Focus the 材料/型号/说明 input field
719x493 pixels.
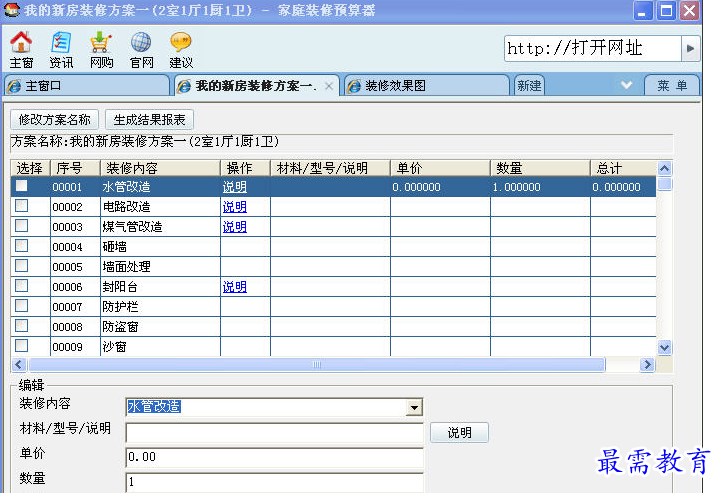pyautogui.click(x=274, y=433)
